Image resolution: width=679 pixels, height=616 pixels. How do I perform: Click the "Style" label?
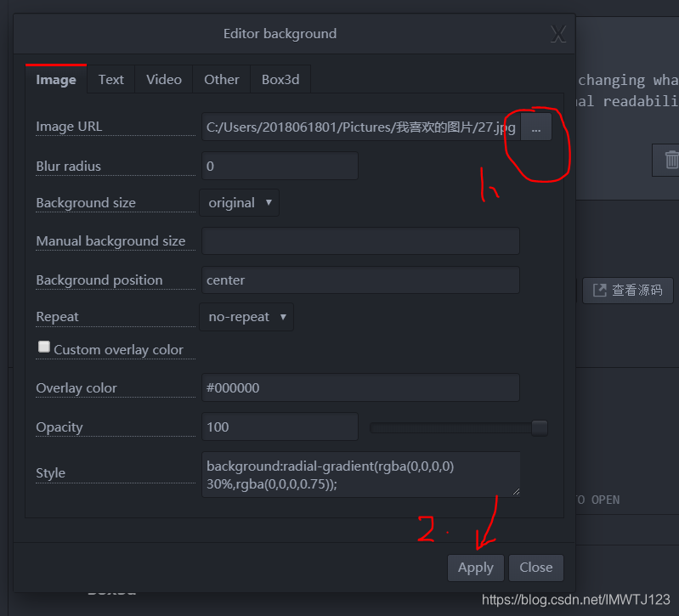click(51, 473)
